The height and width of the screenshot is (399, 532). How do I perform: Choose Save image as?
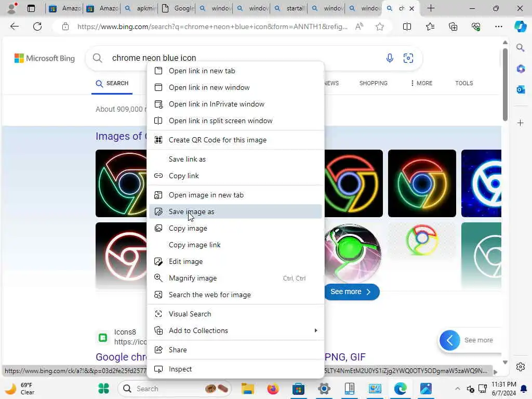(235, 212)
